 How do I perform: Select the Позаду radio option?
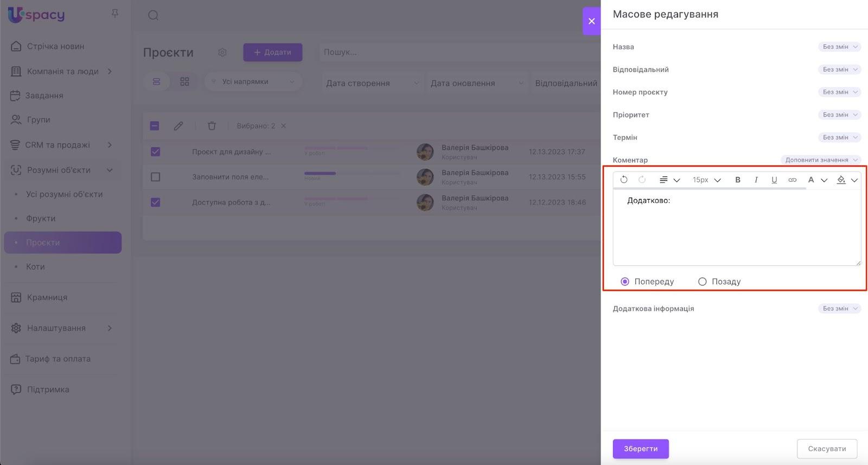pyautogui.click(x=703, y=282)
